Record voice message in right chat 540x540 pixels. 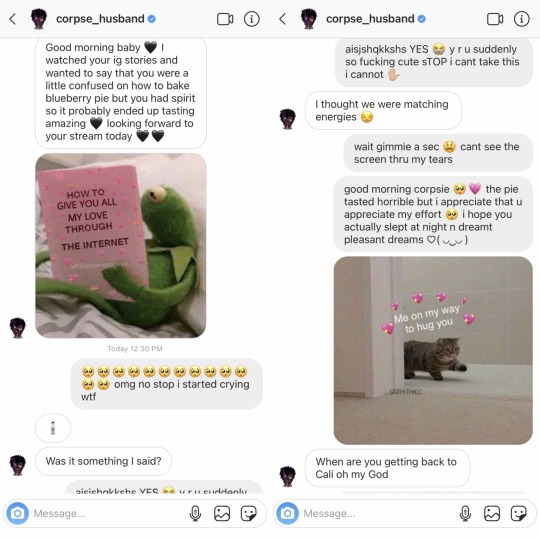(x=465, y=513)
